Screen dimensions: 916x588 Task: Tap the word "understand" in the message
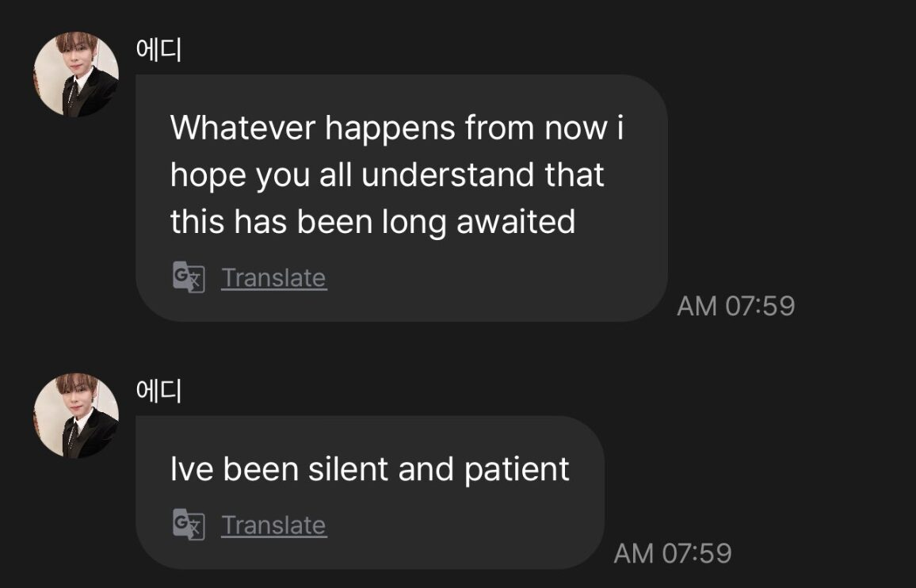pyautogui.click(x=448, y=175)
